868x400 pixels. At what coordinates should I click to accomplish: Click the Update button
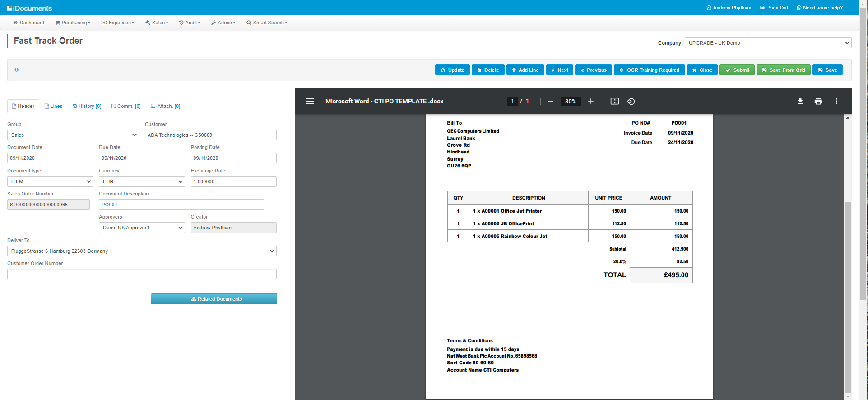click(x=452, y=70)
